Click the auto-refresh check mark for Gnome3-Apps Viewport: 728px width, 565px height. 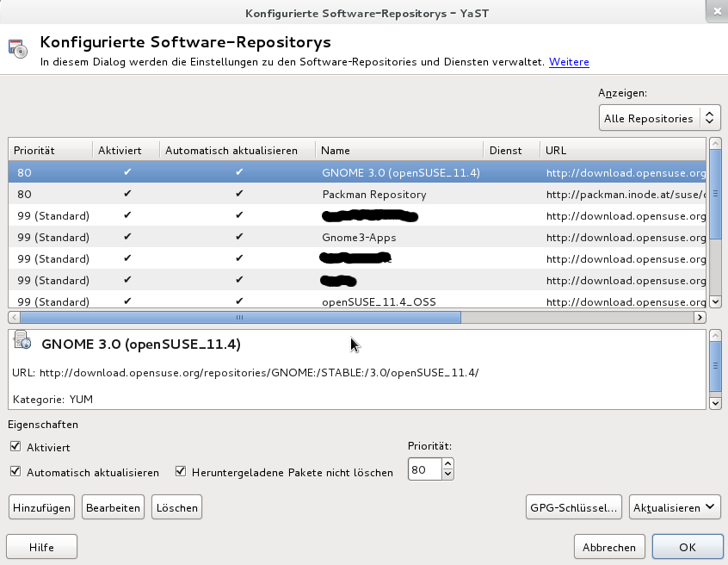pos(239,237)
